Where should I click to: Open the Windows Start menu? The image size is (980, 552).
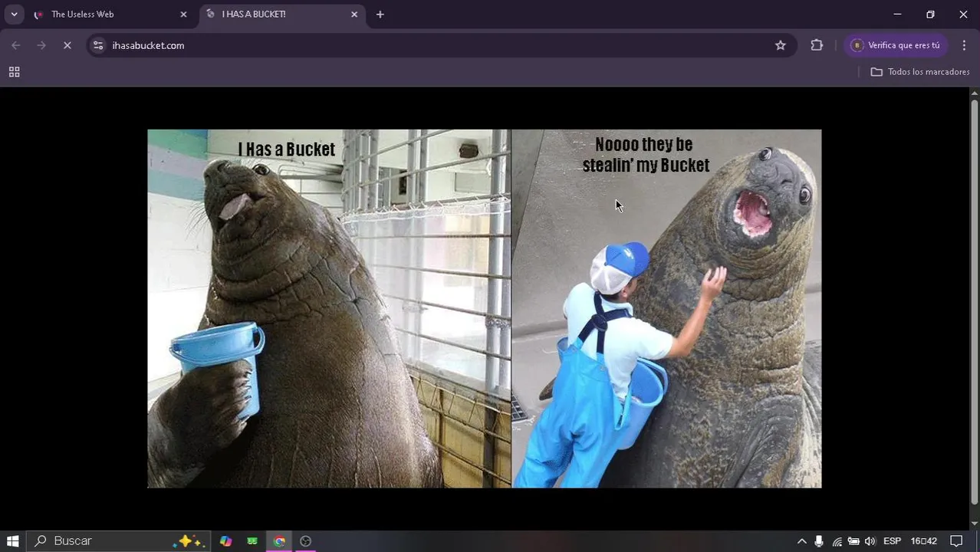tap(13, 541)
